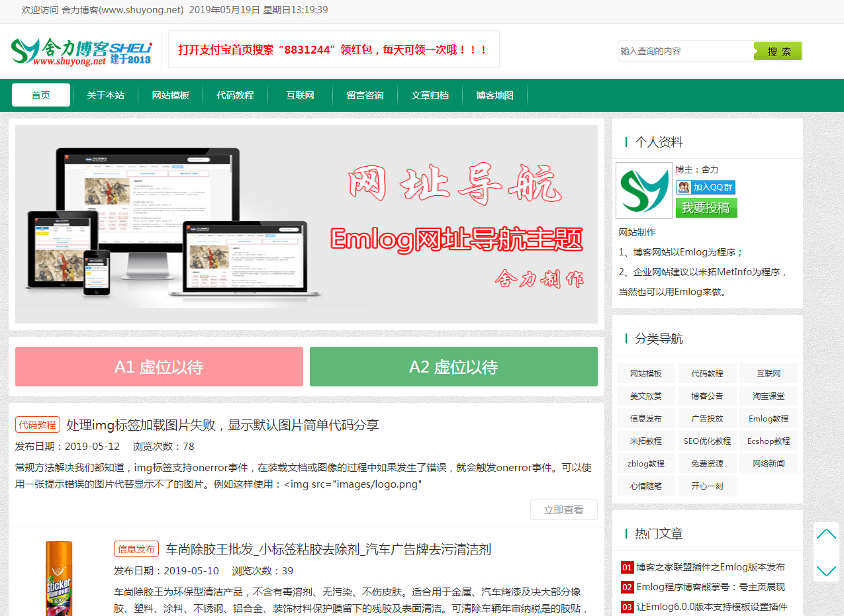The image size is (844, 616).
Task: Click the pink A1 虚位以待 ad slot
Action: pos(159,367)
